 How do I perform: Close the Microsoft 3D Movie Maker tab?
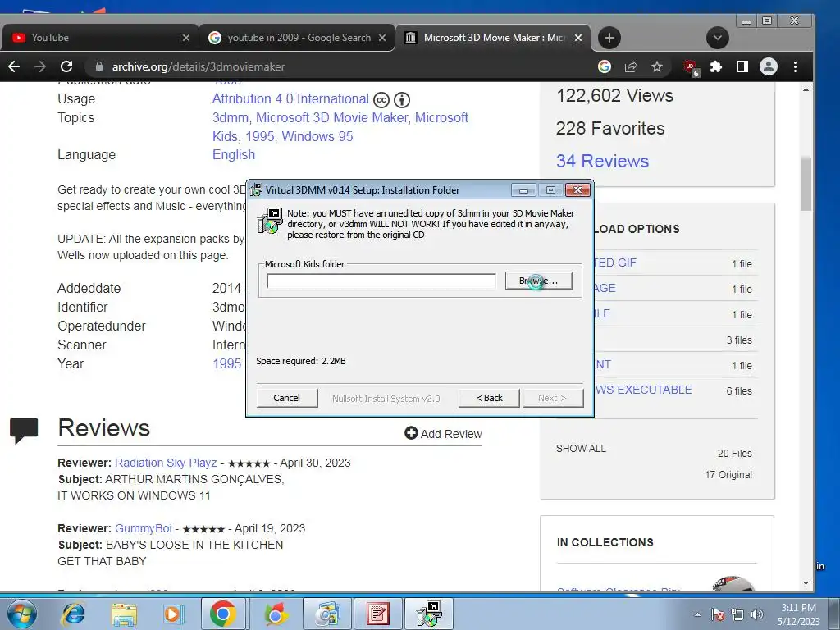coord(578,38)
